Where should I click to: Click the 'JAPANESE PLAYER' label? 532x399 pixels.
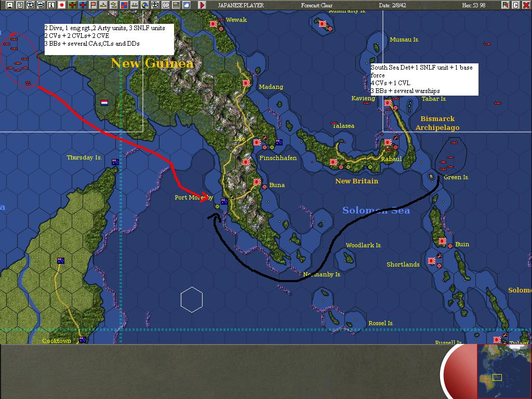pyautogui.click(x=241, y=5)
